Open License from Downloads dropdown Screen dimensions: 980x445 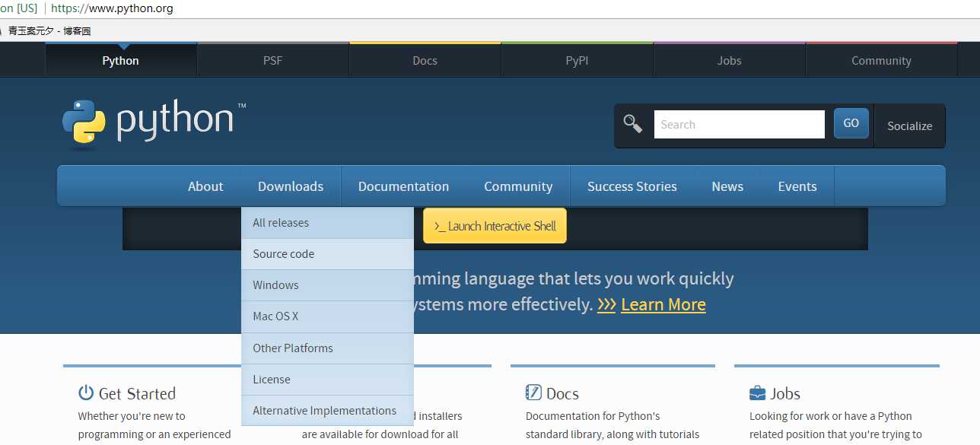[x=327, y=380]
